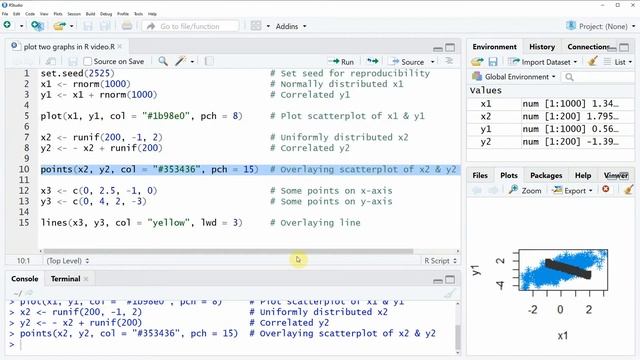The width and height of the screenshot is (640, 360).
Task: Select the x1 variable row
Action: point(550,104)
